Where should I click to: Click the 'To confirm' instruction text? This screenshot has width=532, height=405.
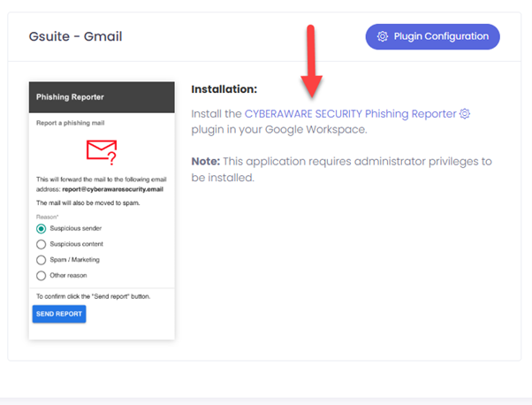[93, 295]
